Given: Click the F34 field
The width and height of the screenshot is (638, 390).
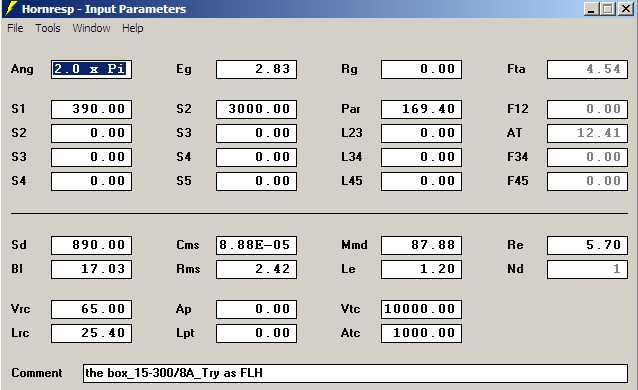Looking at the screenshot, I should point(587,157).
